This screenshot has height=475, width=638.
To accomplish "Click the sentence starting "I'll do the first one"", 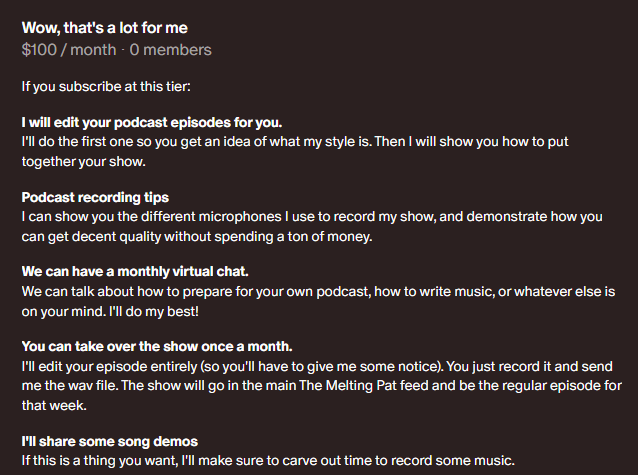I will (x=295, y=142).
